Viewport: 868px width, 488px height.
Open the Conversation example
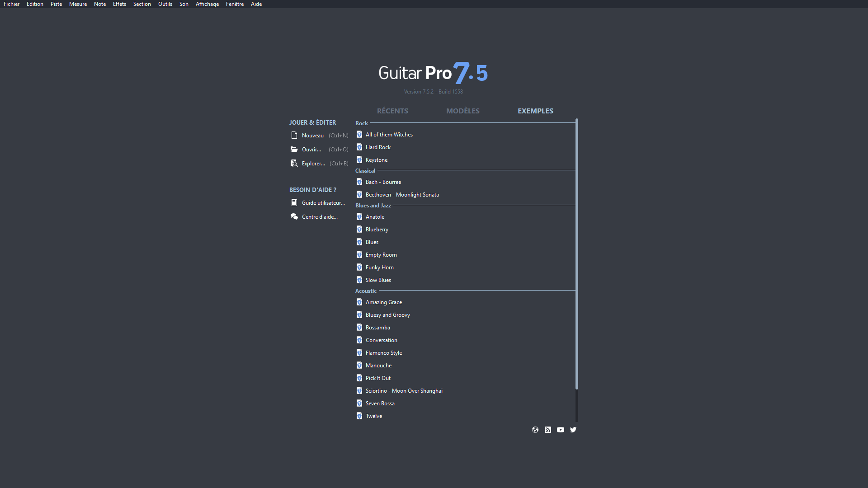[x=382, y=340]
